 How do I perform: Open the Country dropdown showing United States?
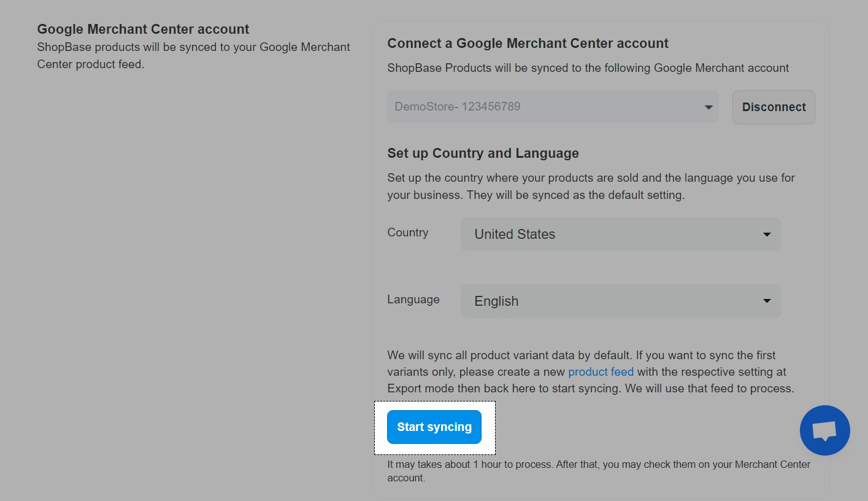(620, 234)
